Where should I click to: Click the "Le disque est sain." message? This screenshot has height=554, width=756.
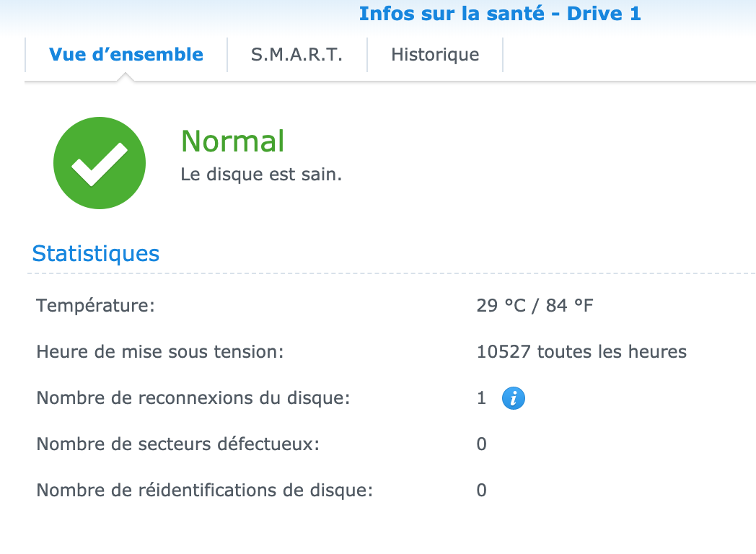pos(261,175)
